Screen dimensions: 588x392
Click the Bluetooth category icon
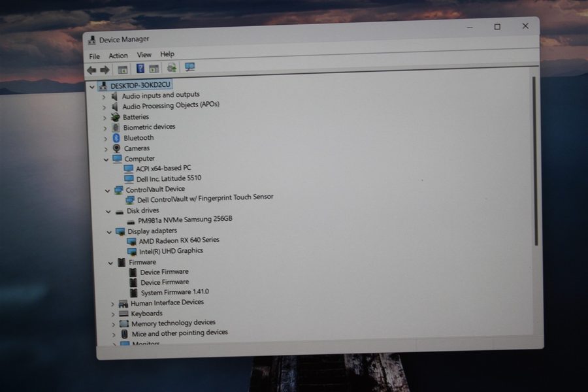coord(116,138)
